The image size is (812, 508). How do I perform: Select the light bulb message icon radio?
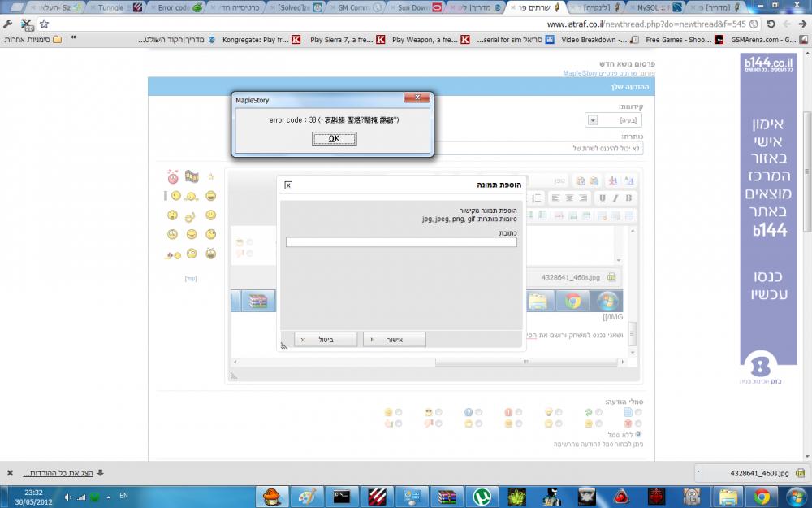559,412
